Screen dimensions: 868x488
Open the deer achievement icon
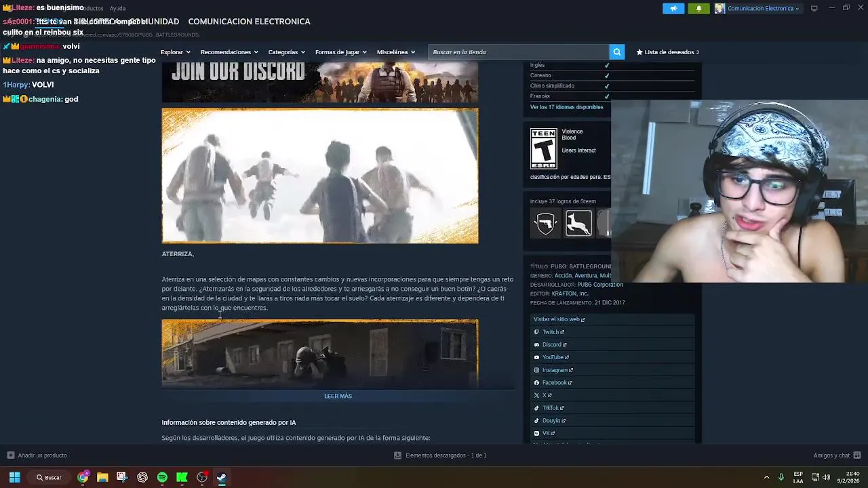click(578, 223)
